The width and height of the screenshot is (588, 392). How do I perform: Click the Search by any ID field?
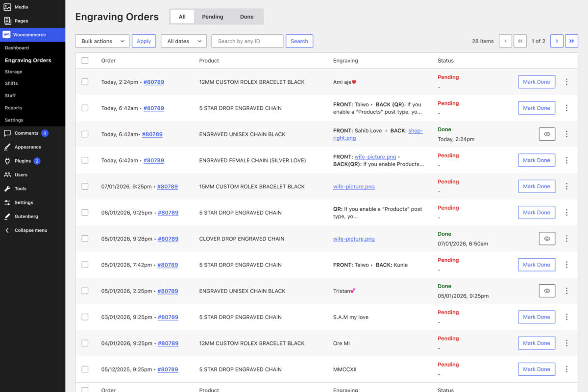click(x=247, y=41)
